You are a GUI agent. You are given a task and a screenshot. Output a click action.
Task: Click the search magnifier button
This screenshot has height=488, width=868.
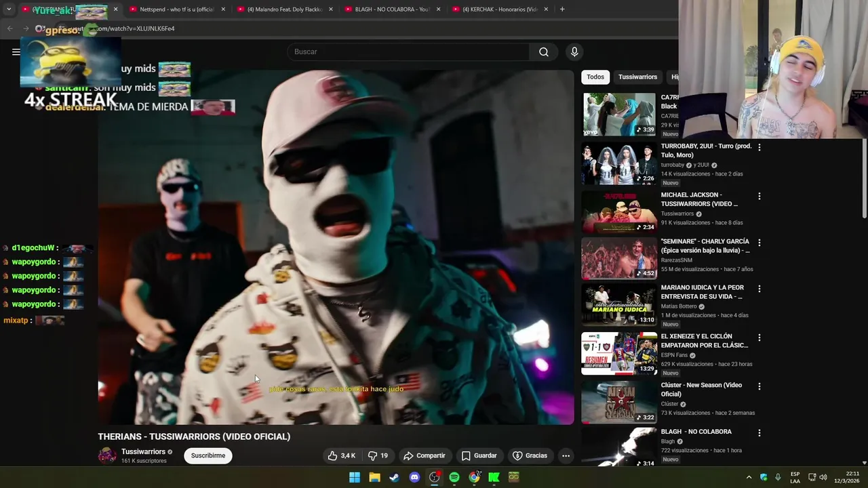544,52
